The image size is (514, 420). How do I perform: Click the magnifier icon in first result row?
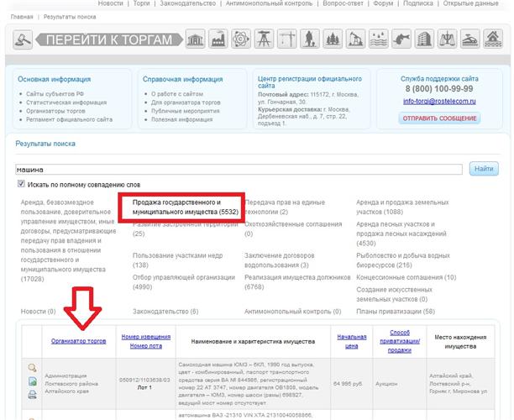pos(32,367)
